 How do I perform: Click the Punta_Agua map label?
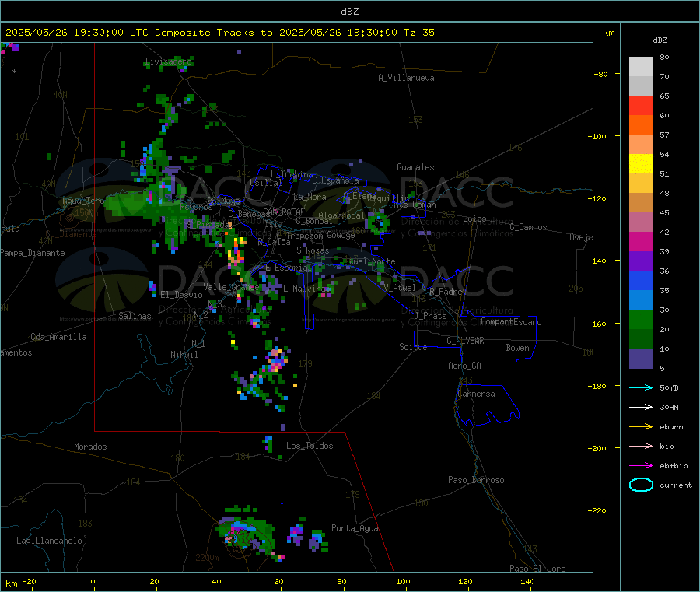click(x=355, y=528)
